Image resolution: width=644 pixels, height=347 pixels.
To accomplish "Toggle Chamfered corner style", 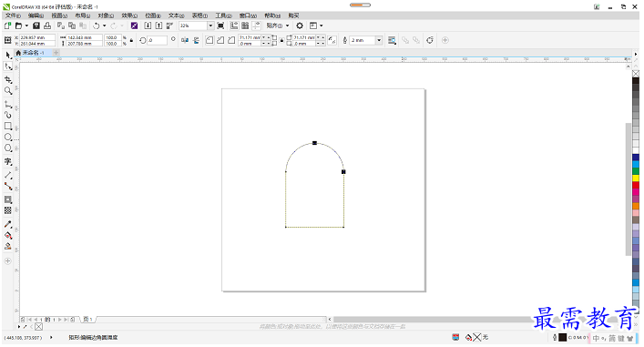I will pyautogui.click(x=231, y=40).
